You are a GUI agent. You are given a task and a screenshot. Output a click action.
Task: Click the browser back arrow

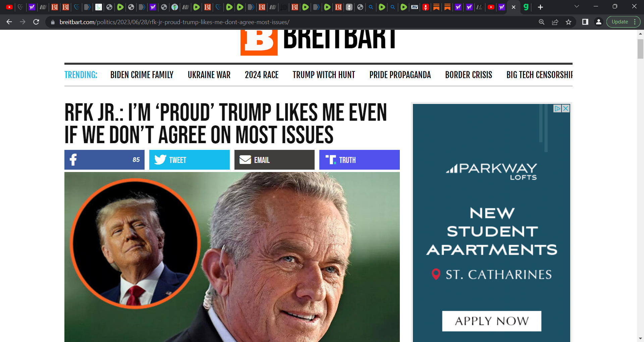[x=9, y=22]
